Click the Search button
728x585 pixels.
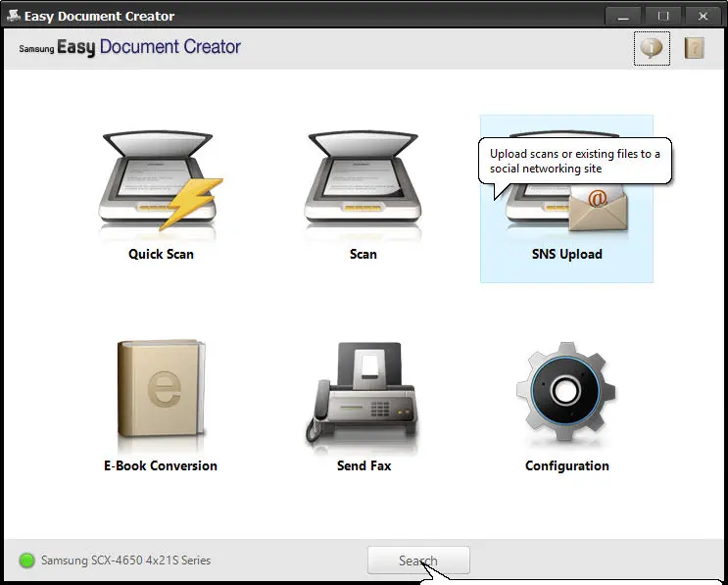click(418, 561)
